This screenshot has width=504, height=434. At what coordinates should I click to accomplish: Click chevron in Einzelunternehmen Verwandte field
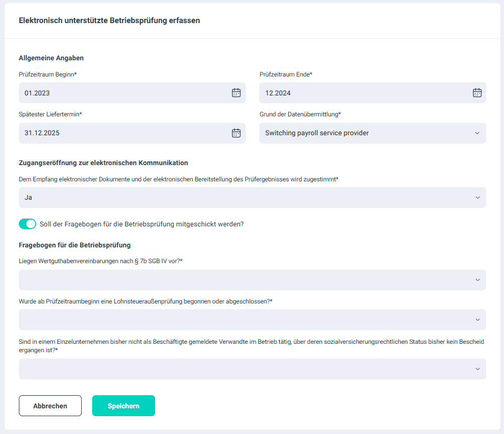[477, 369]
